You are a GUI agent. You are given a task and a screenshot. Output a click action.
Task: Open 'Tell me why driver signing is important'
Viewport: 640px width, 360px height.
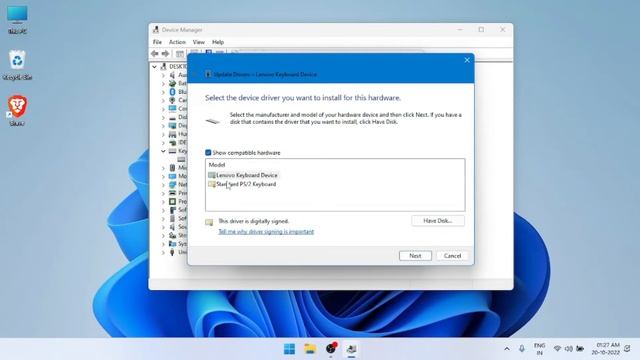[266, 232]
